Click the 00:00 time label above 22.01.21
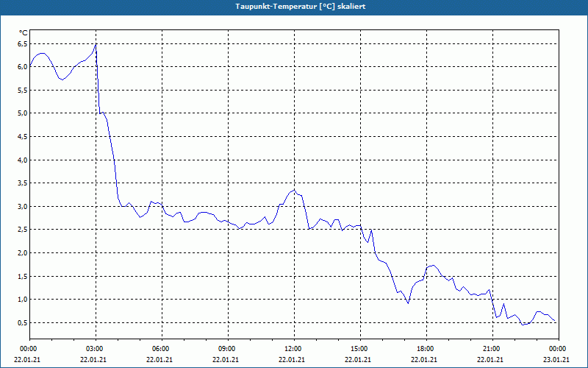588x368 pixels. pos(28,349)
